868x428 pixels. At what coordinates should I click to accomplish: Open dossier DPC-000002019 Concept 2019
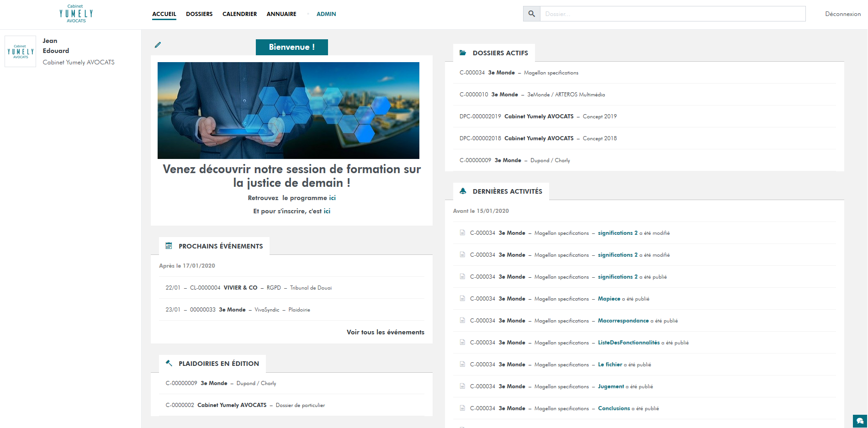645,116
